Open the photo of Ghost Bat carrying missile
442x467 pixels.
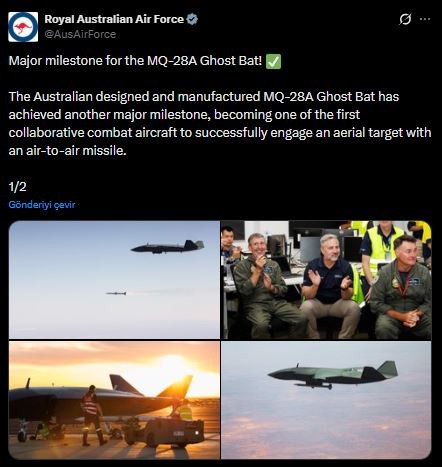click(326, 400)
